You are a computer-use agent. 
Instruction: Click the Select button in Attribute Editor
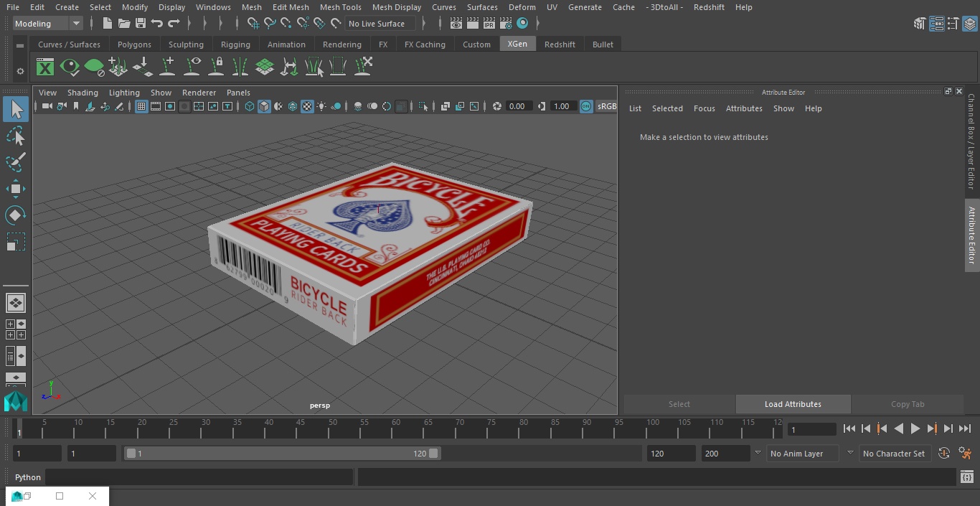pos(679,404)
